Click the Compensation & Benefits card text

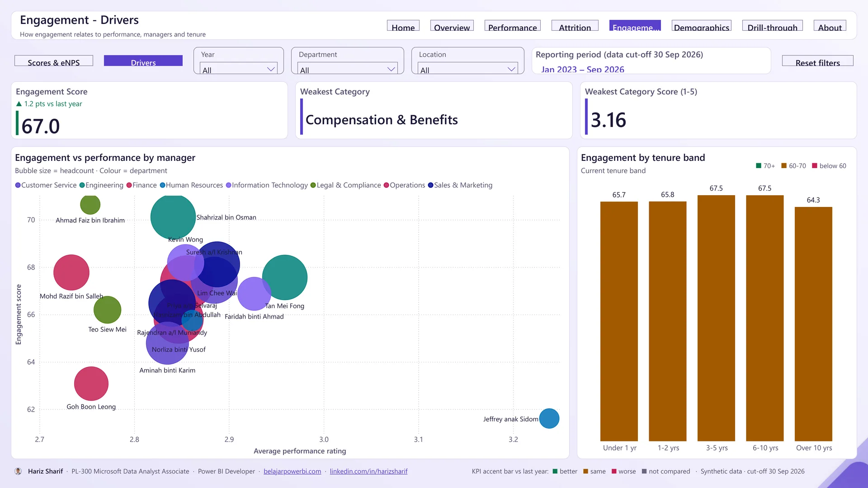382,120
